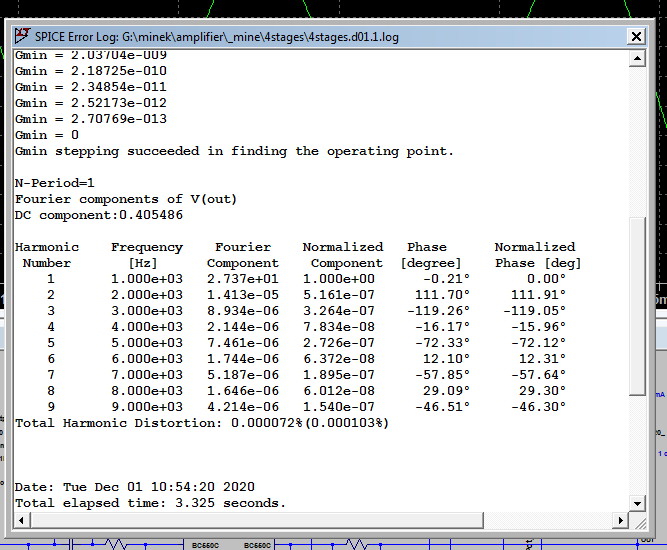Image resolution: width=667 pixels, height=550 pixels.
Task: Click normalized component 5.161e-07
Action: pyautogui.click(x=339, y=295)
